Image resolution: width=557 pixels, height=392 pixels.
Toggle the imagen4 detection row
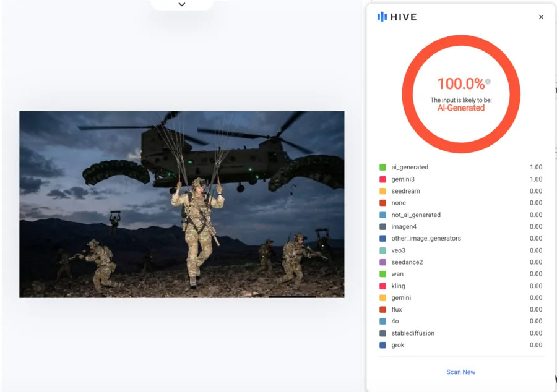461,226
